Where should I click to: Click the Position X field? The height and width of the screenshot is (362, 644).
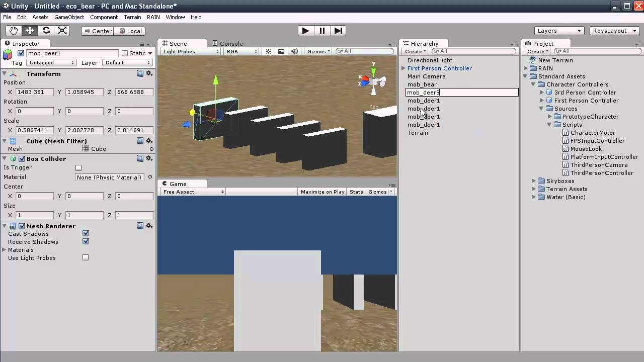click(x=35, y=92)
